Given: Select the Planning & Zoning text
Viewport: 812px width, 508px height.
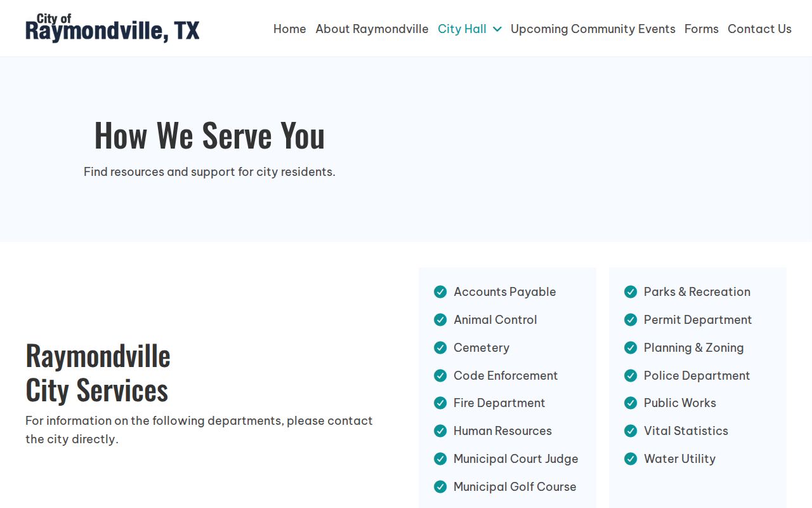Looking at the screenshot, I should tap(694, 347).
